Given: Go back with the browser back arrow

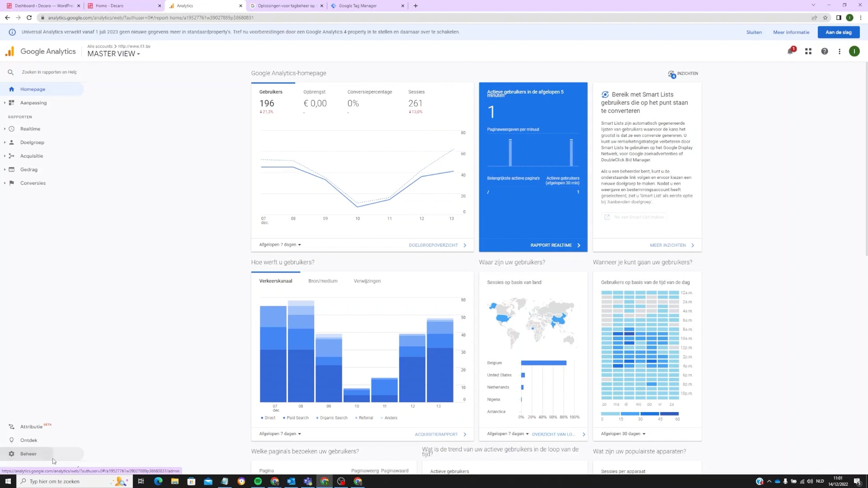Looking at the screenshot, I should click(x=7, y=18).
